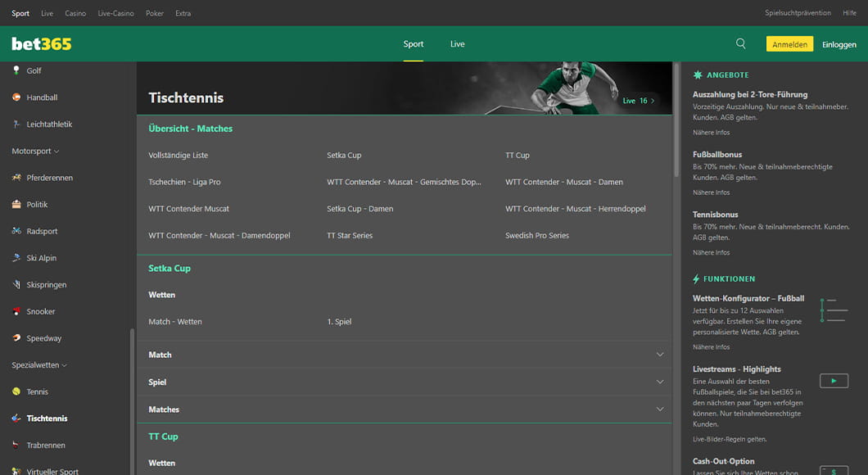868x475 pixels.
Task: Click the Speedway helmet icon
Action: tap(16, 337)
